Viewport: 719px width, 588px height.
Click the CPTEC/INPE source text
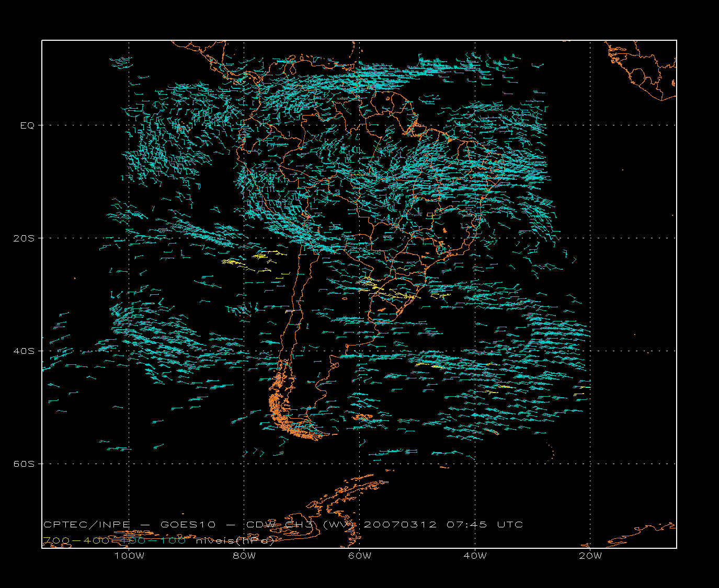(87, 525)
